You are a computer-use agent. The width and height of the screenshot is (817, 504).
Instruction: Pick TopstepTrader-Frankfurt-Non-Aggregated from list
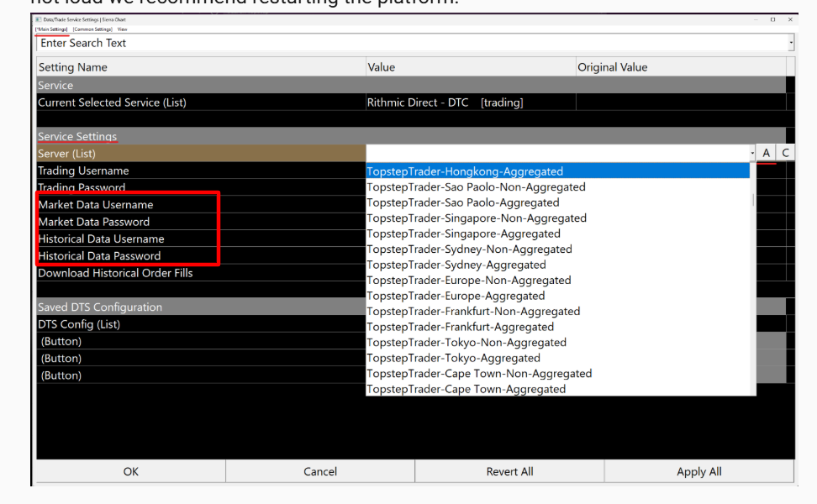point(558,312)
